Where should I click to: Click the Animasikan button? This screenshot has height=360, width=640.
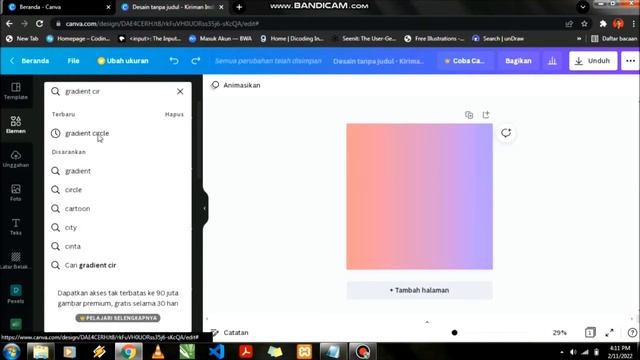tap(236, 85)
